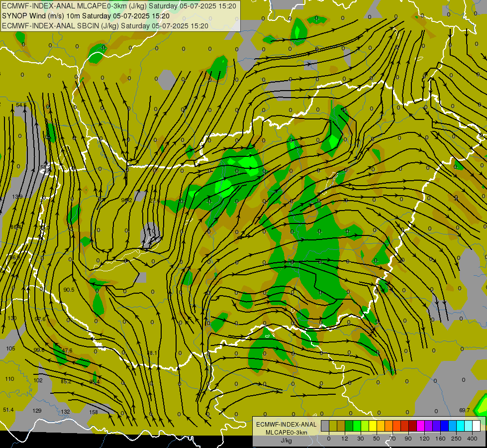Click the map value 132
The width and height of the screenshot is (487, 448).
point(65,412)
